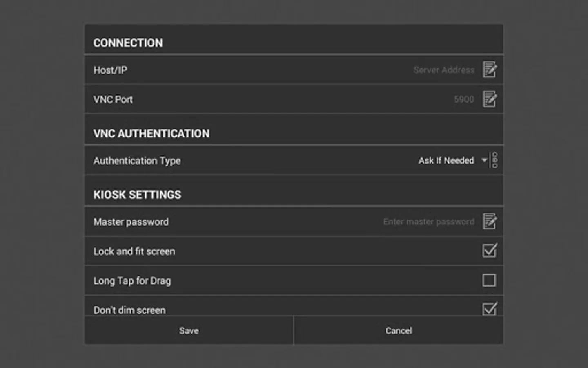Uncheck the Lock and fit screen checkbox

tap(489, 250)
